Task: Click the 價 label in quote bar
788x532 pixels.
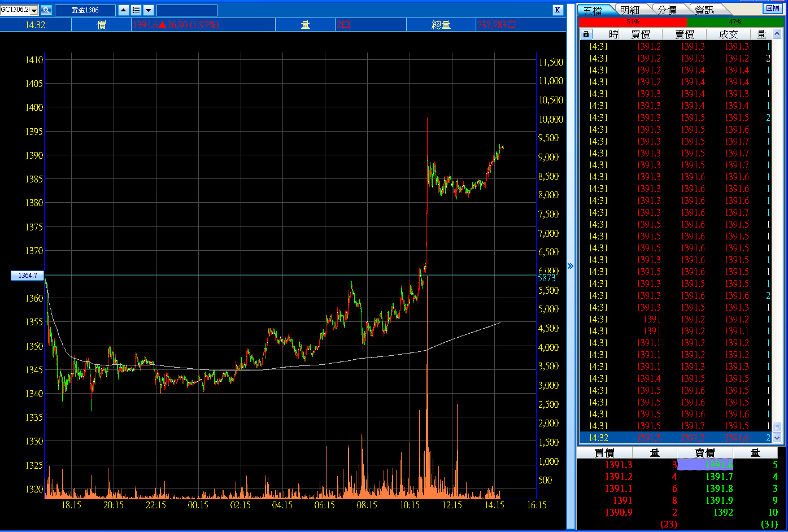Action: pos(102,25)
